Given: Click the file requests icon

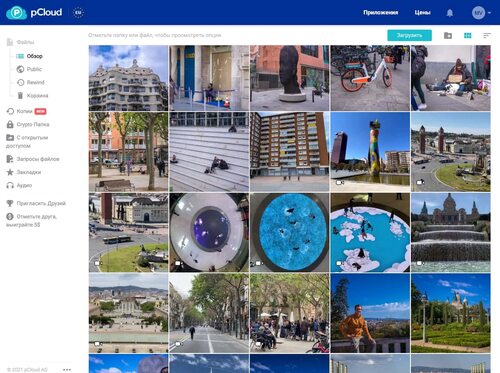Looking at the screenshot, I should 10,159.
